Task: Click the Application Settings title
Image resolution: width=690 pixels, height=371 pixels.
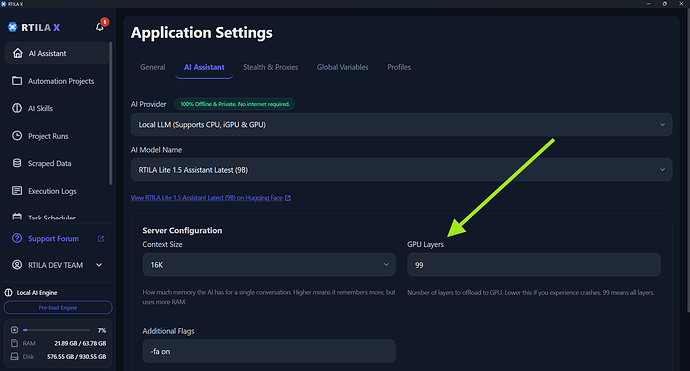Action: click(202, 33)
